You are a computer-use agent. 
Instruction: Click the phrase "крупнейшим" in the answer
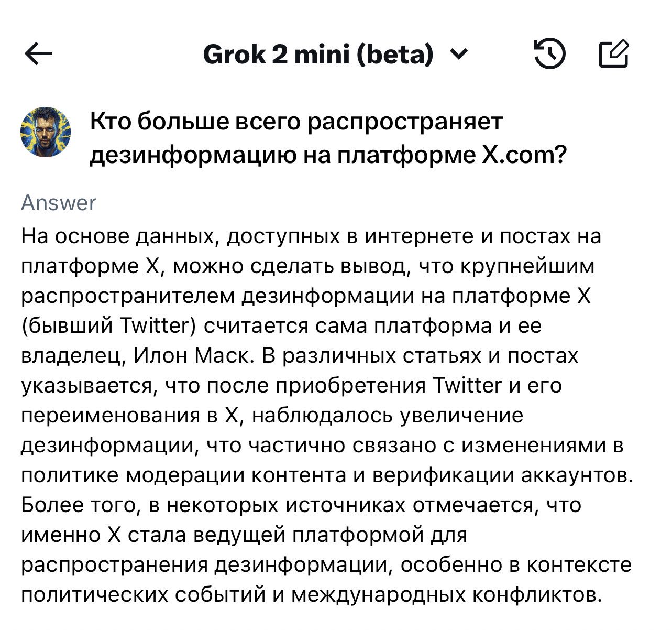pyautogui.click(x=527, y=266)
